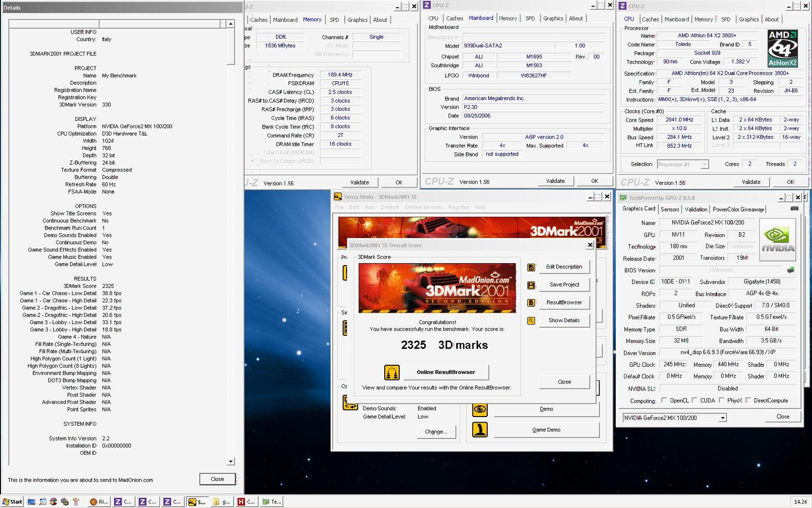
Task: Click the GPU-Z BIOS save chip icon
Action: [791, 270]
